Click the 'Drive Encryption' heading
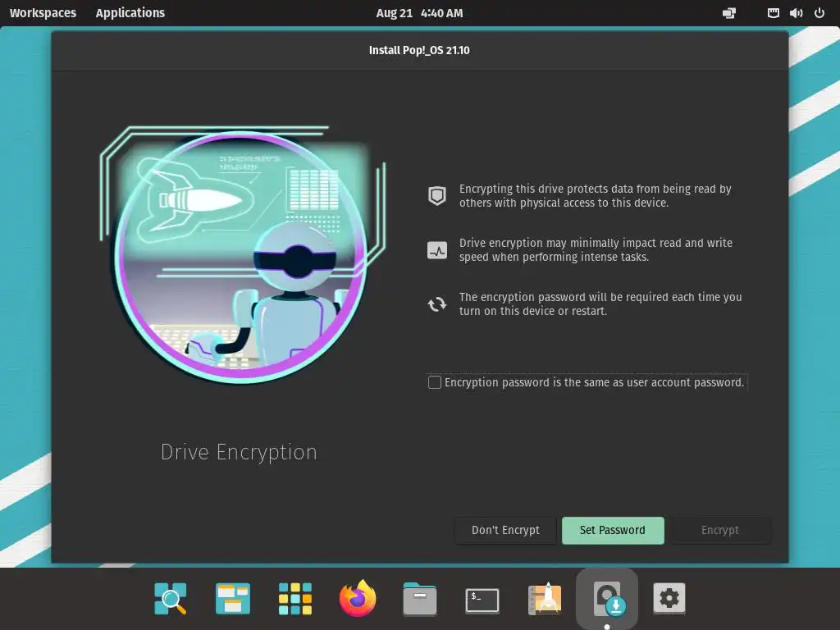The height and width of the screenshot is (630, 840). coord(239,452)
